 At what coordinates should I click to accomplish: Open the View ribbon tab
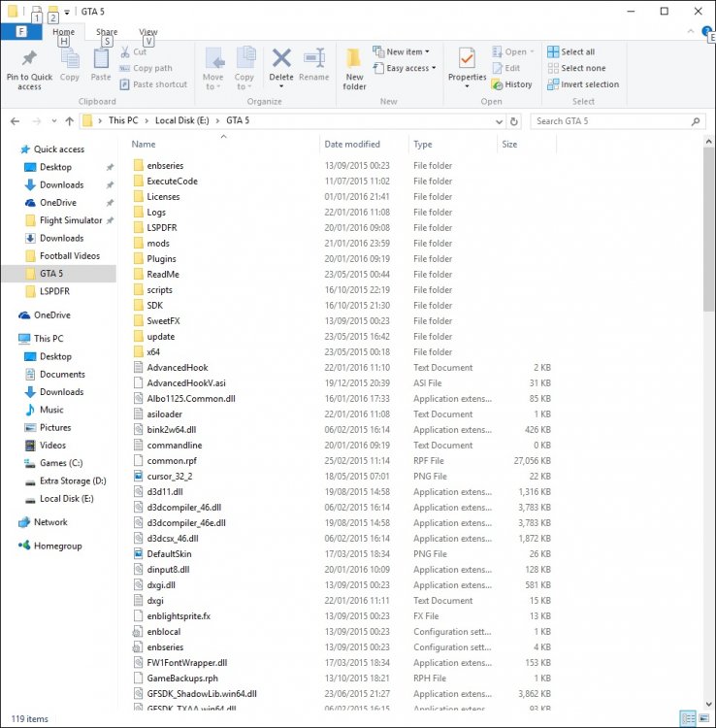point(148,32)
